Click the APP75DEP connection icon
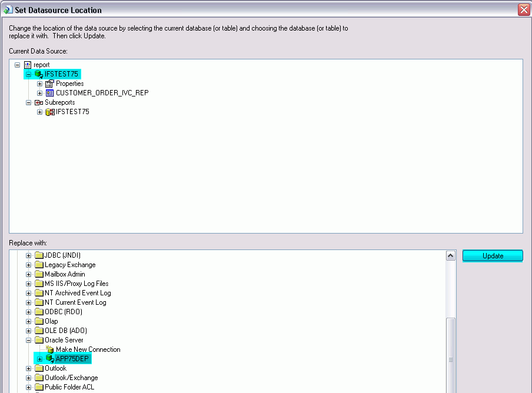The image size is (532, 393). tap(50, 359)
